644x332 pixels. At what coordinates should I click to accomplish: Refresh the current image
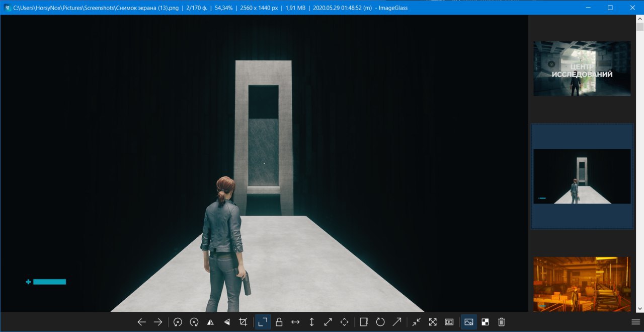click(x=380, y=322)
